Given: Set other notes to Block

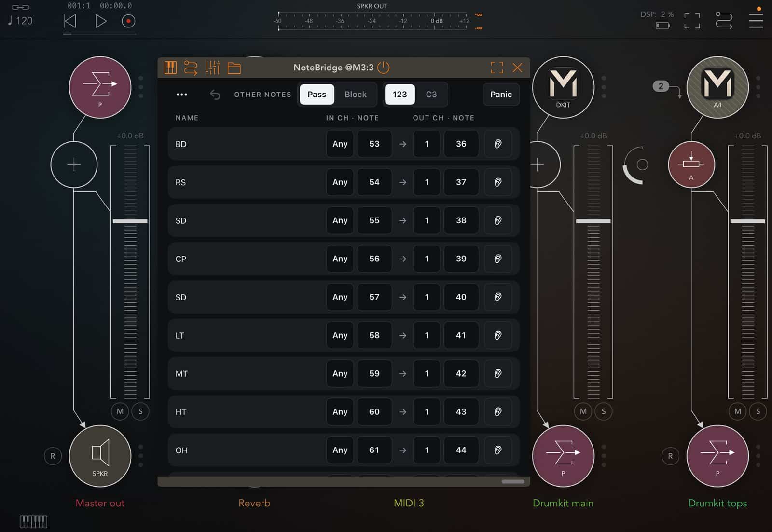Looking at the screenshot, I should [356, 95].
